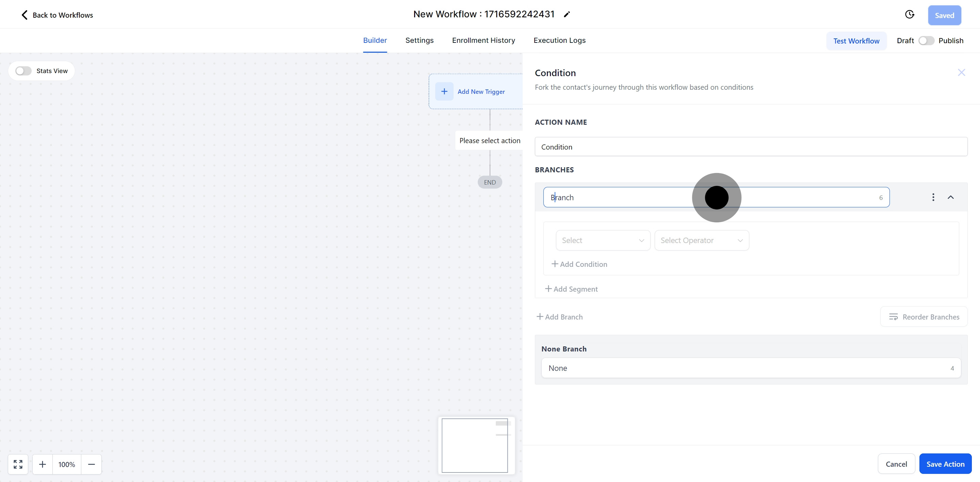Enable the Stats View toggle

pos(23,71)
